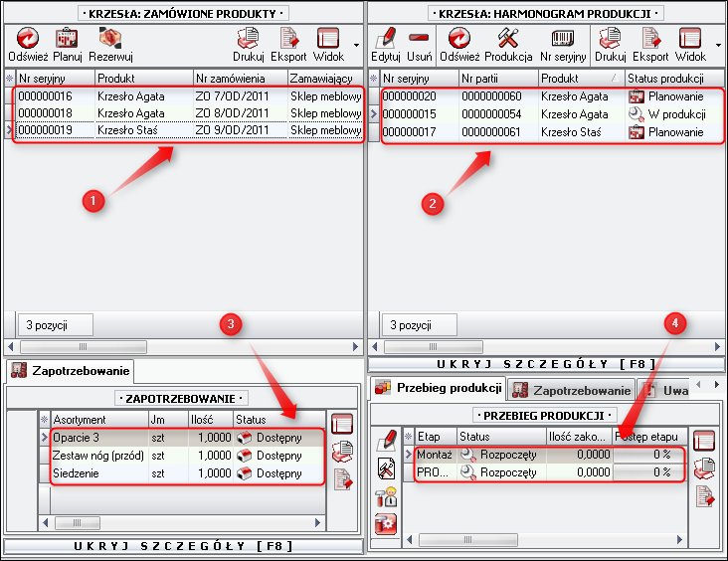This screenshot has width=728, height=561.
Task: Select order ZO 8/OD/2011 row
Action: 189,113
